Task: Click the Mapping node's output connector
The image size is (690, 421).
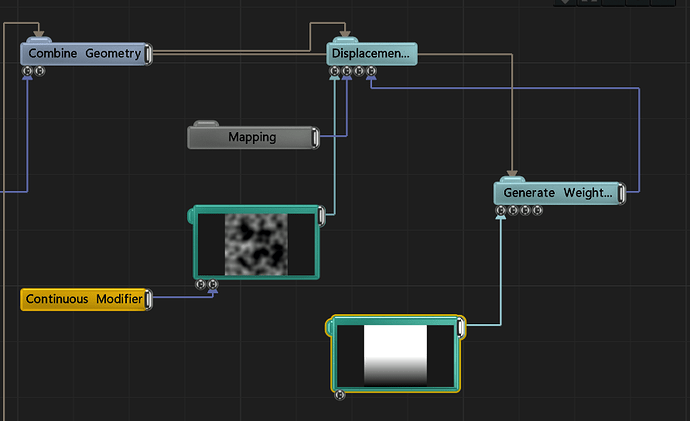Action: 316,137
